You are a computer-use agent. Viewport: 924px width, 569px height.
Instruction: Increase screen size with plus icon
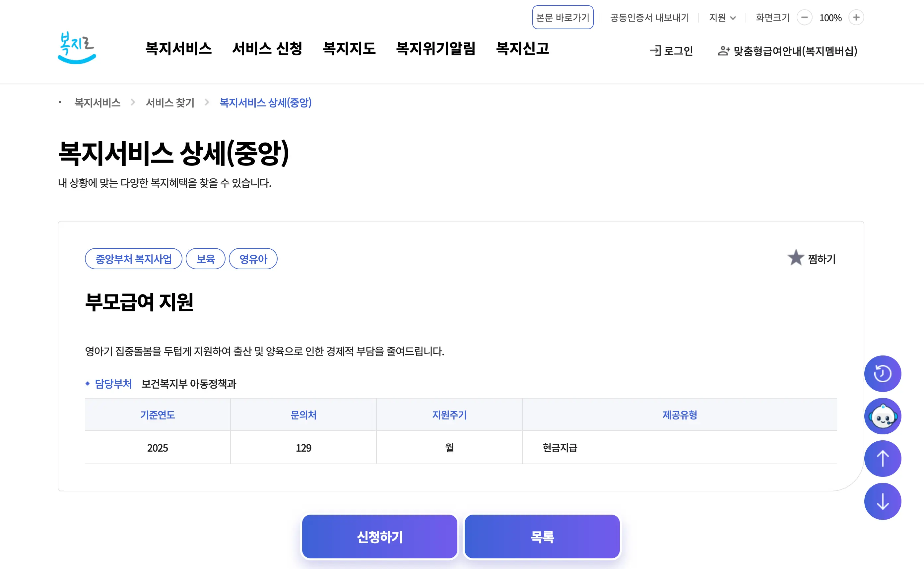[x=856, y=17]
